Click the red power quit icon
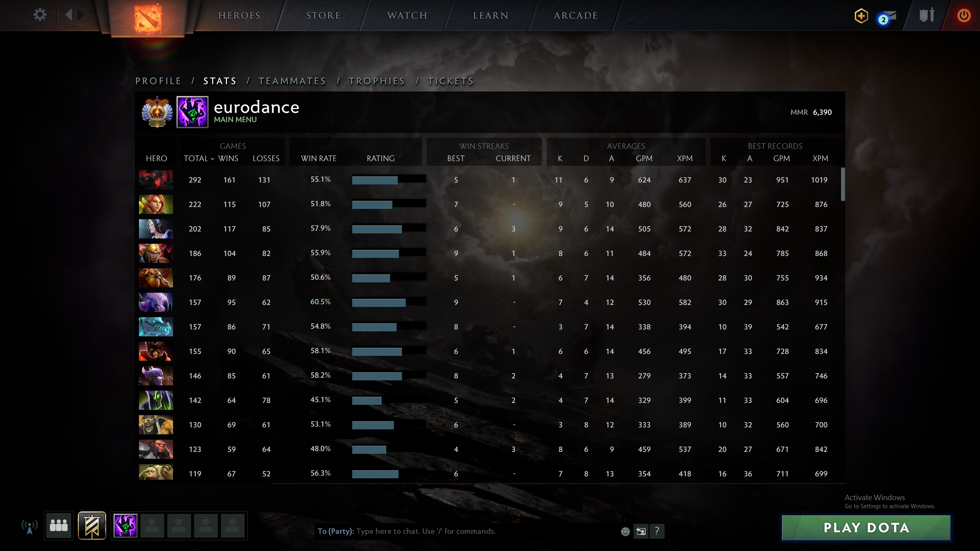Viewport: 980px width, 551px height. click(964, 16)
